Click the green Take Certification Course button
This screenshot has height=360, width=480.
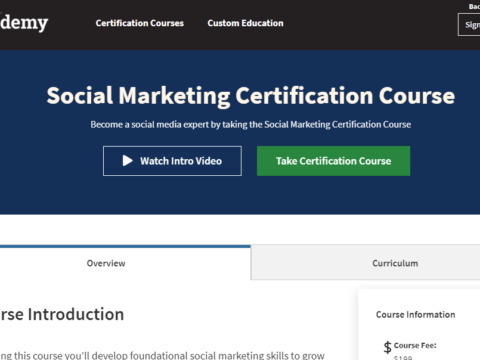[333, 161]
